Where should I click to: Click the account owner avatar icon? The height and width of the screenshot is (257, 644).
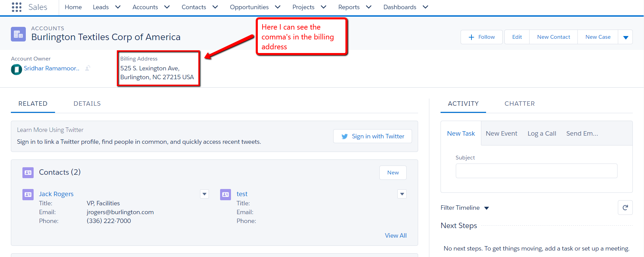[x=16, y=69]
